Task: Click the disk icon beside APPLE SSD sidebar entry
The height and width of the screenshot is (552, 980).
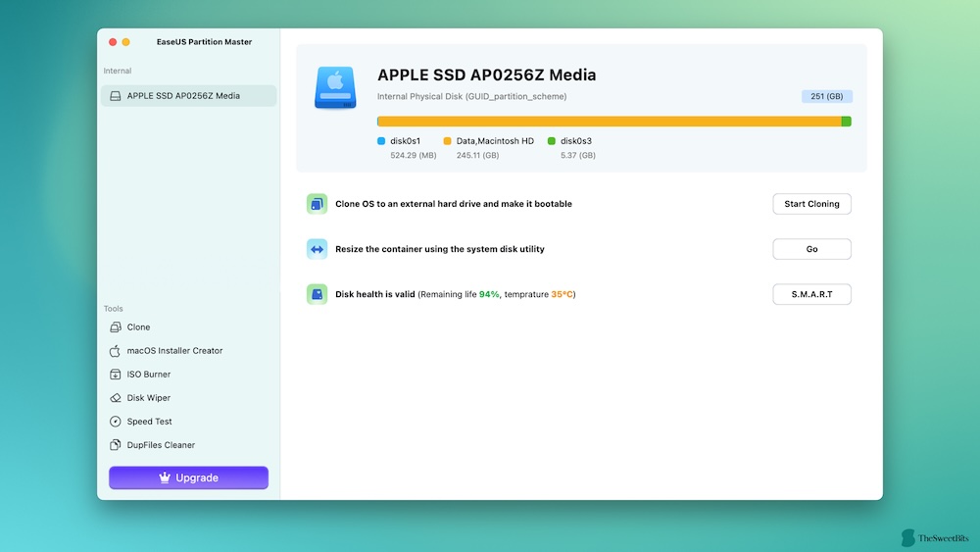Action: point(115,96)
